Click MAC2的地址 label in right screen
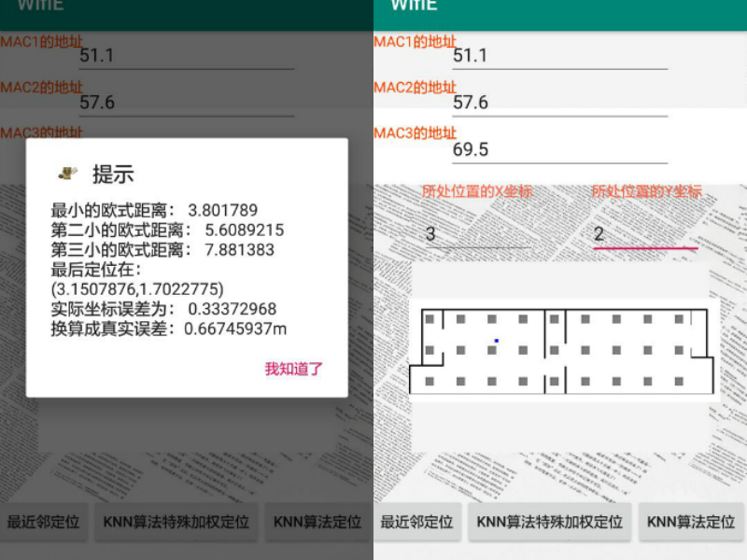Image resolution: width=747 pixels, height=560 pixels. click(415, 87)
